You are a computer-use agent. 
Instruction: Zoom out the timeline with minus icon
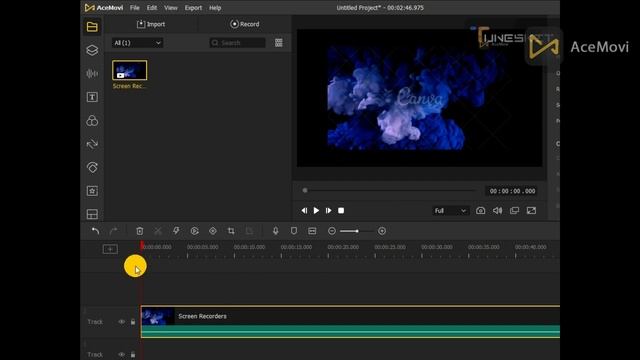pos(332,231)
